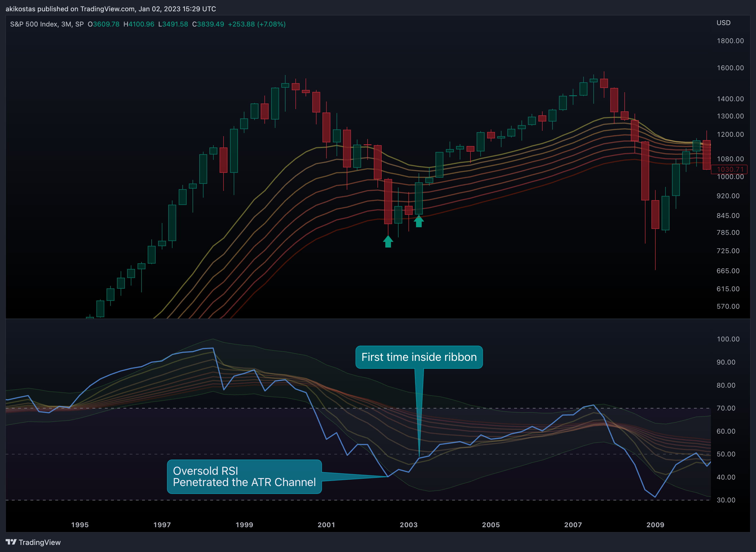Image resolution: width=756 pixels, height=552 pixels.
Task: Click the 845.00 price axis label
Action: 728,215
